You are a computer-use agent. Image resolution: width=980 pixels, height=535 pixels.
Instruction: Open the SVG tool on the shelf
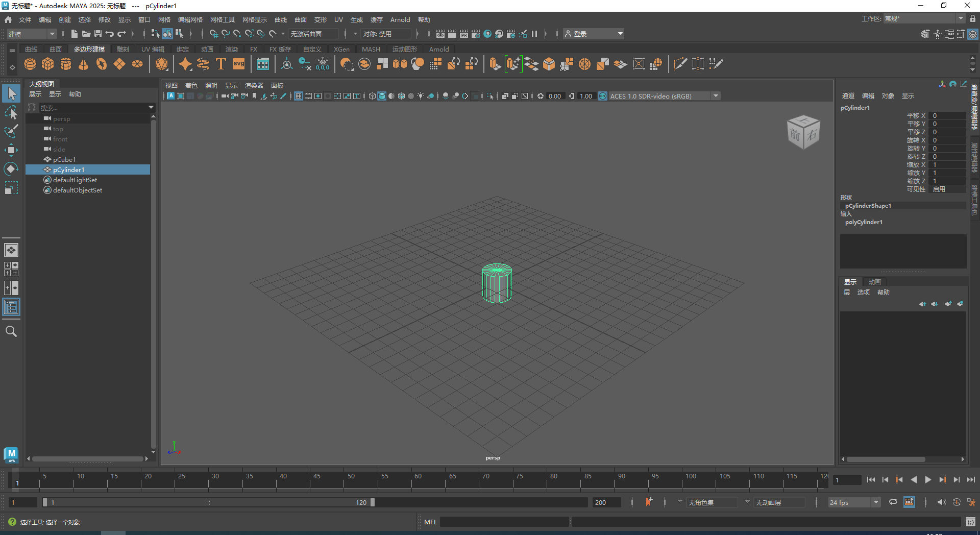(x=238, y=64)
